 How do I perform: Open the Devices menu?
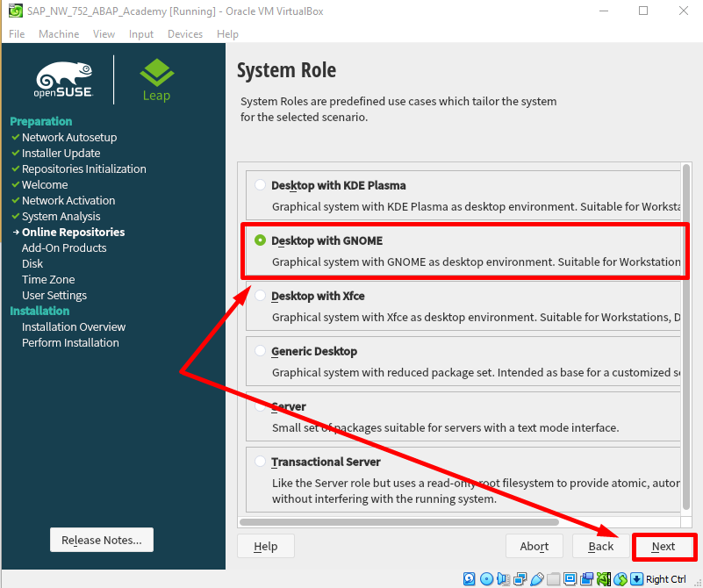pos(185,34)
